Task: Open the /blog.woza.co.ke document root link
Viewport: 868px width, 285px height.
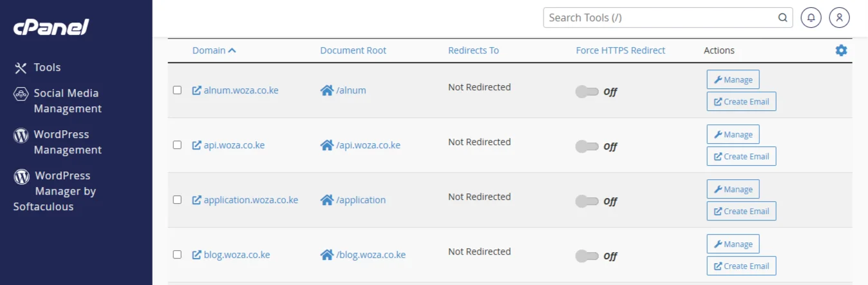Action: (371, 255)
